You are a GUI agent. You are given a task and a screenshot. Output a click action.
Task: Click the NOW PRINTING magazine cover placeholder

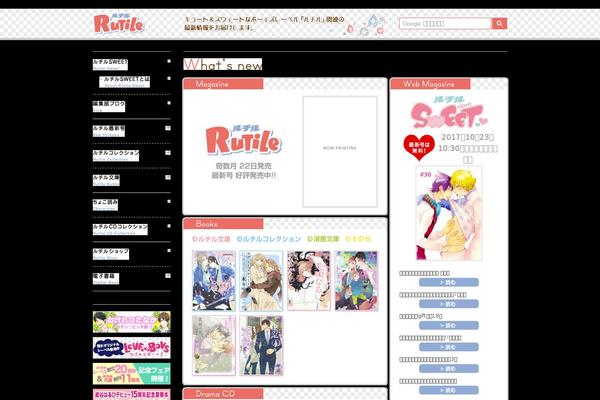(x=340, y=152)
